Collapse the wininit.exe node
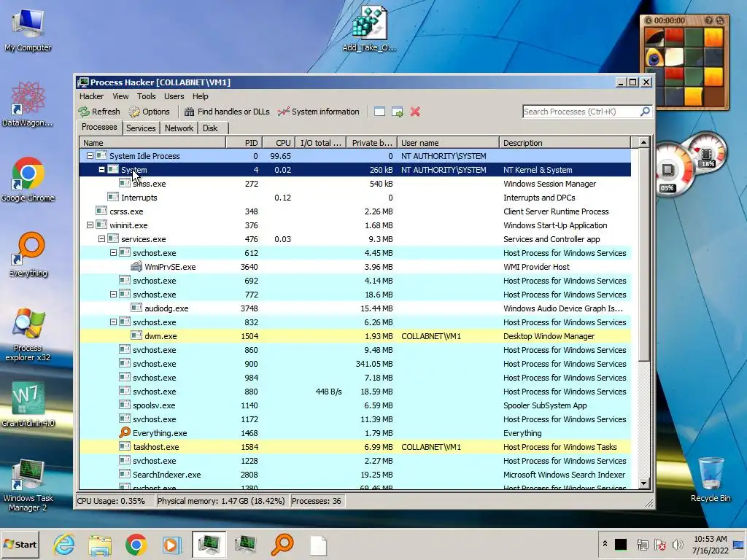 [90, 225]
